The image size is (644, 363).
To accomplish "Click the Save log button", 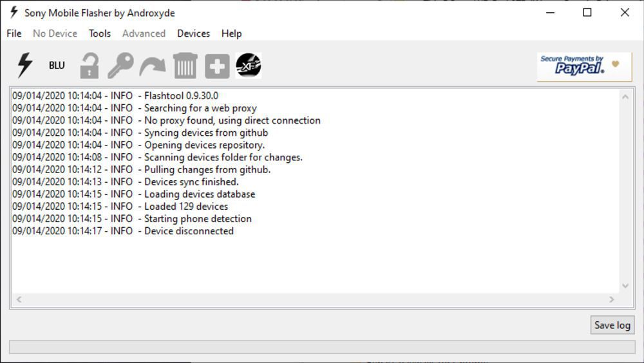I will (x=612, y=325).
